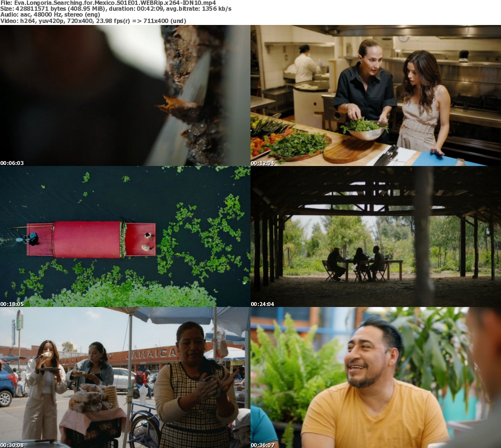The width and height of the screenshot is (501, 448).
Task: Select the Video h264 info line
Action: 93,21
